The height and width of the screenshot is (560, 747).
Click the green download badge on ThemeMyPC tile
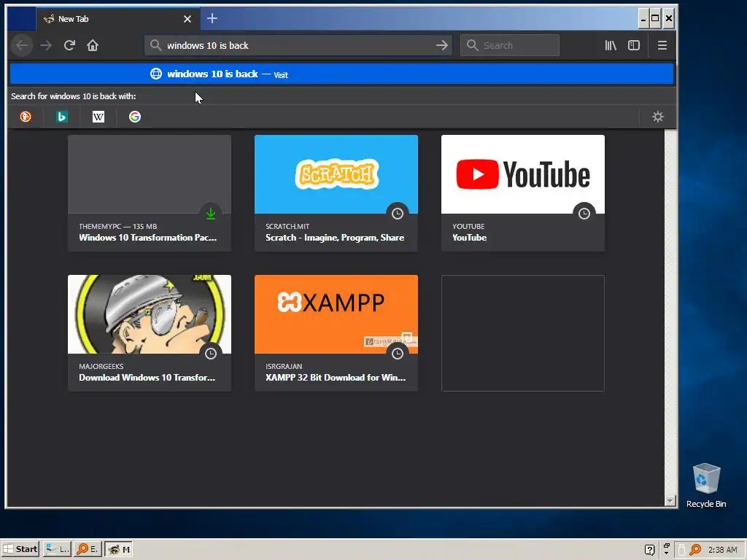point(211,214)
